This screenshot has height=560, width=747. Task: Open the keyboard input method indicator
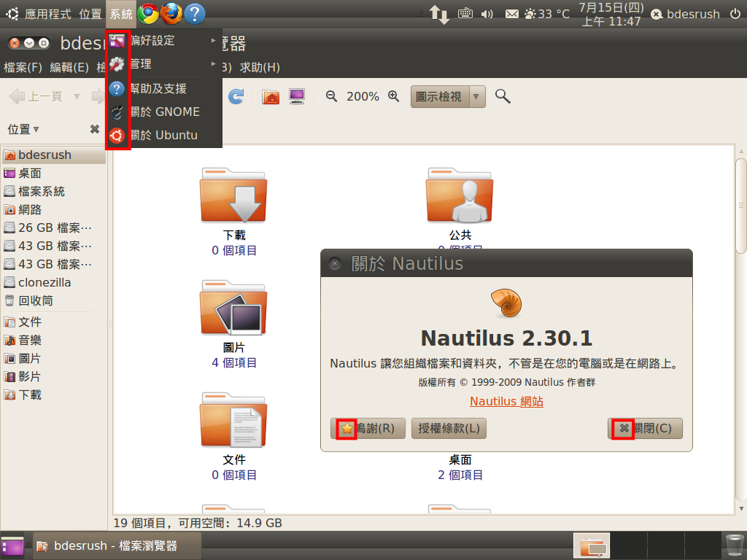pos(465,14)
